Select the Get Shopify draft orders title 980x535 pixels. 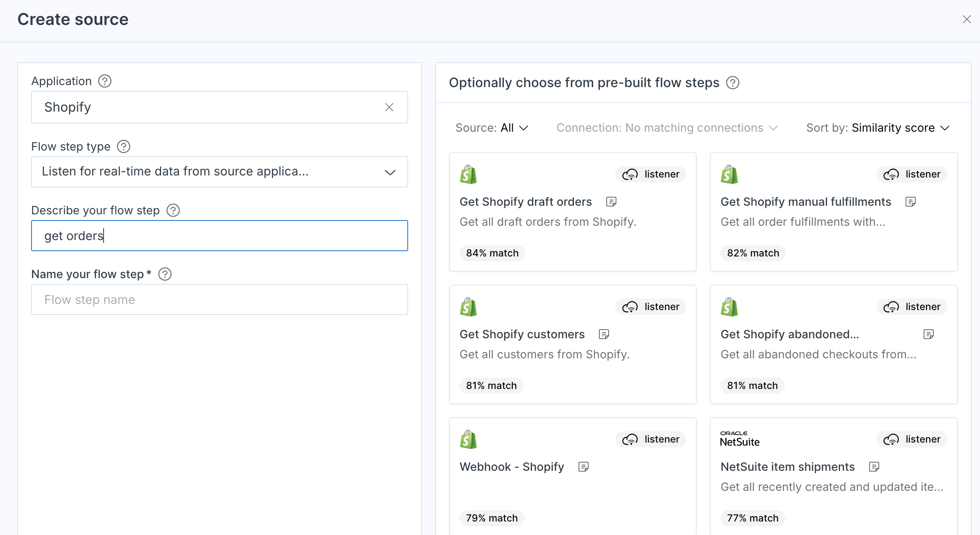[526, 202]
